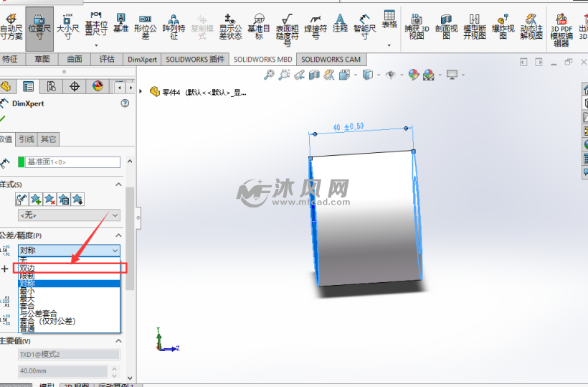588x387 pixels.
Task: Select 最大 in tolerance list
Action: pyautogui.click(x=70, y=299)
